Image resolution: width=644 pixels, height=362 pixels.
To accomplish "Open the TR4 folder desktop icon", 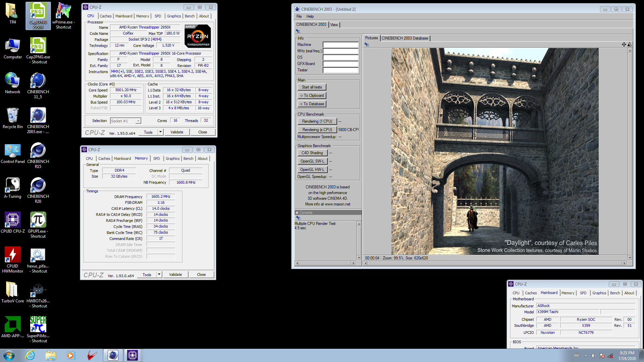I will click(12, 14).
